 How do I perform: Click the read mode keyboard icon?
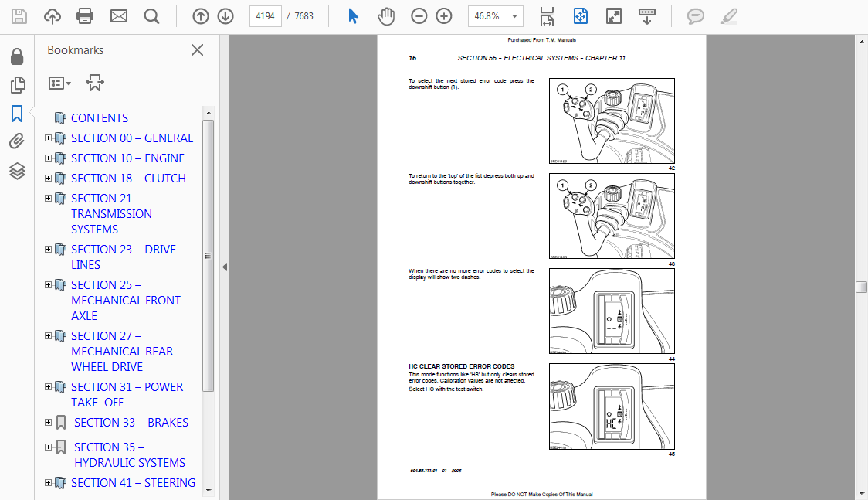(x=646, y=16)
